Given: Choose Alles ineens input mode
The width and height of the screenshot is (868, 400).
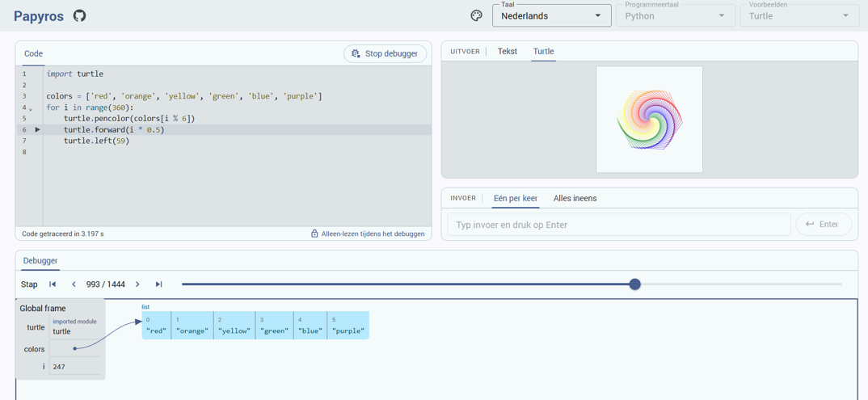Looking at the screenshot, I should coord(575,198).
